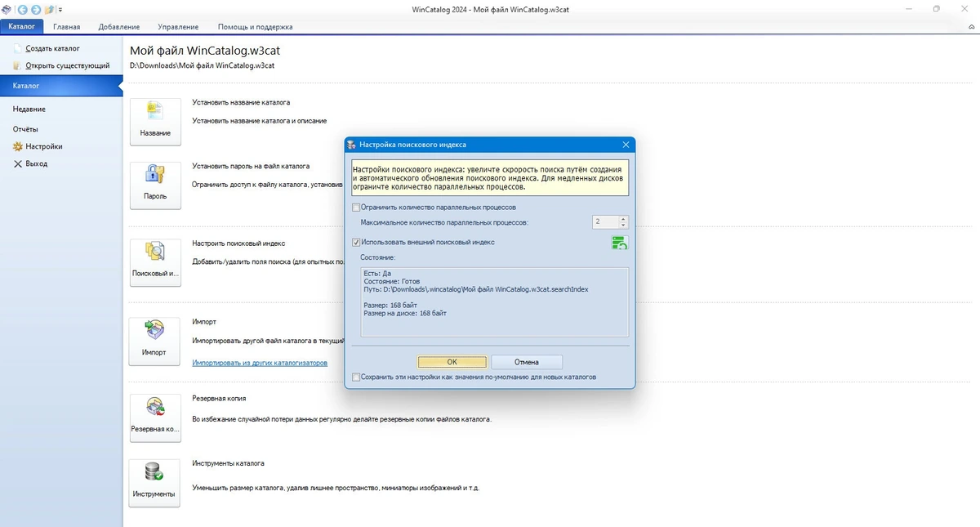The image size is (980, 527).
Task: Click Открыть существующий in the sidebar
Action: (68, 65)
